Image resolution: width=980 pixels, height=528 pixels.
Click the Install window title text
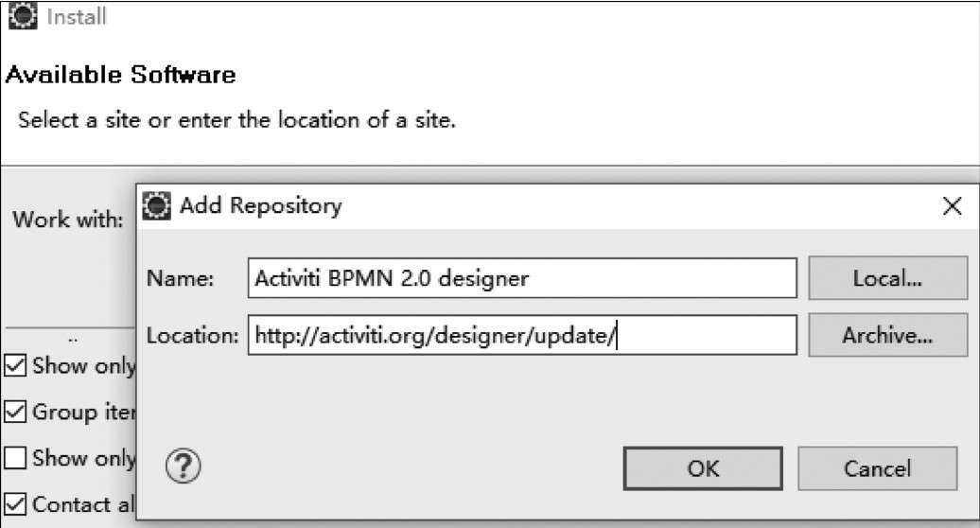pos(77,16)
